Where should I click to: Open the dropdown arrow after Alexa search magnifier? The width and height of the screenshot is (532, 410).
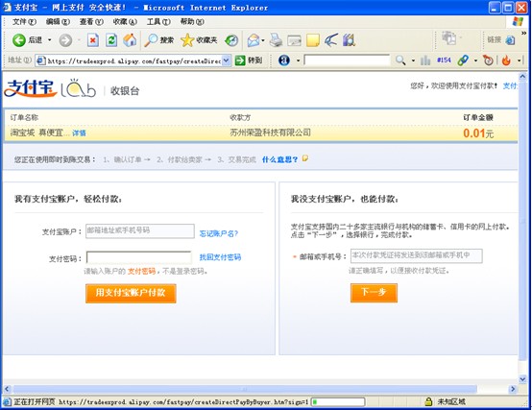pos(413,60)
